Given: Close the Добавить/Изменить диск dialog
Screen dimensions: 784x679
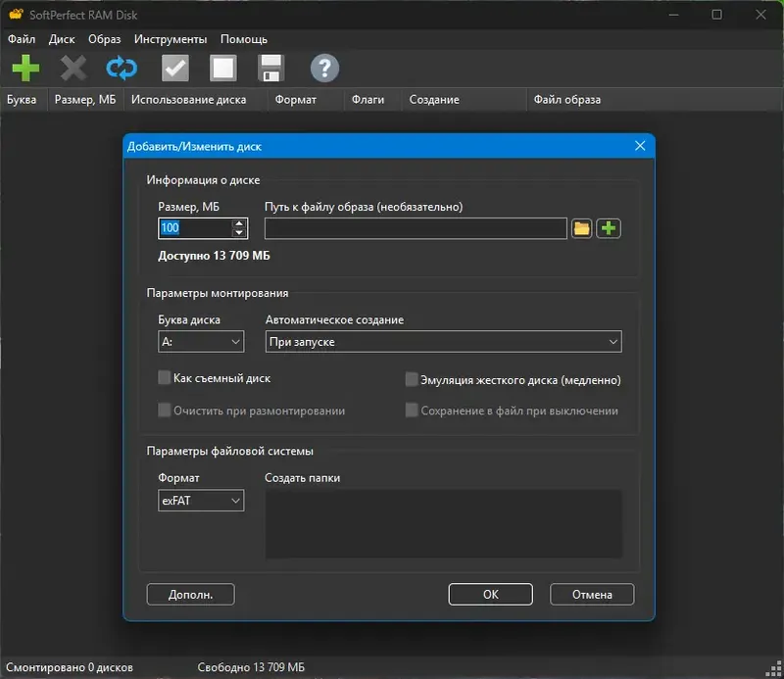Looking at the screenshot, I should click(x=640, y=146).
